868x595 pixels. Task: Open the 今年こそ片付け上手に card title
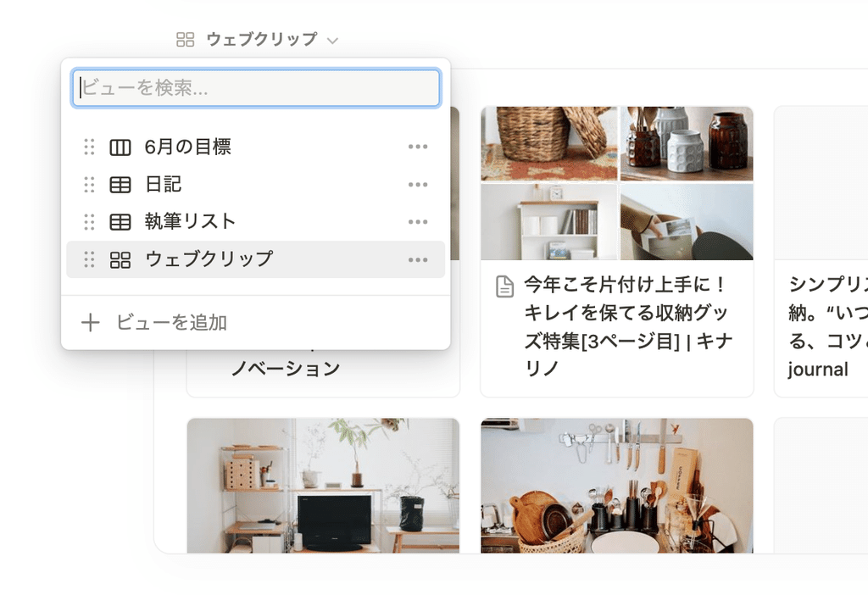pyautogui.click(x=628, y=326)
